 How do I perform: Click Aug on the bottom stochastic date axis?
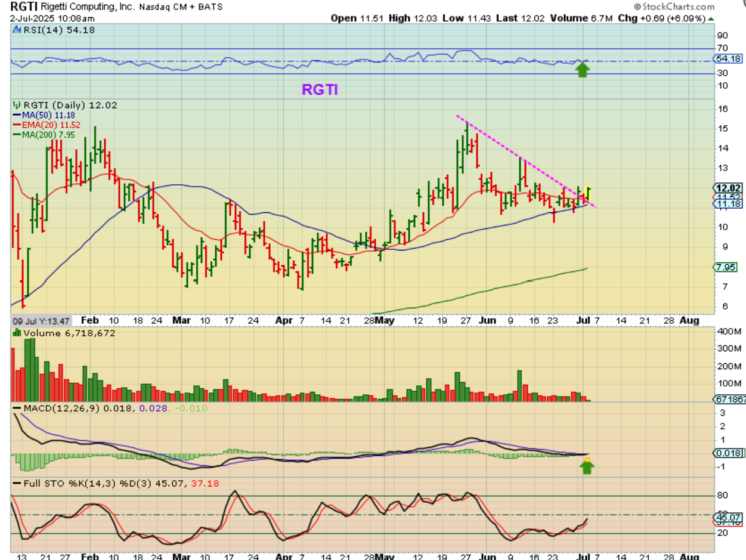[689, 556]
